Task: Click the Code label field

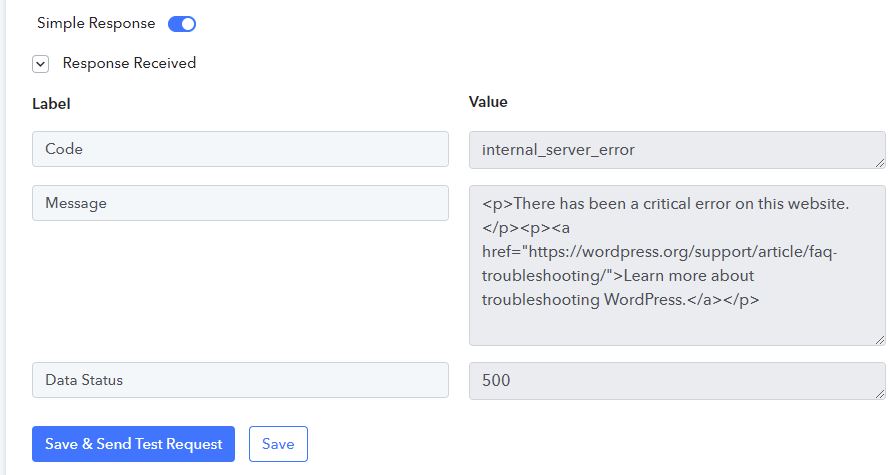Action: coord(240,149)
